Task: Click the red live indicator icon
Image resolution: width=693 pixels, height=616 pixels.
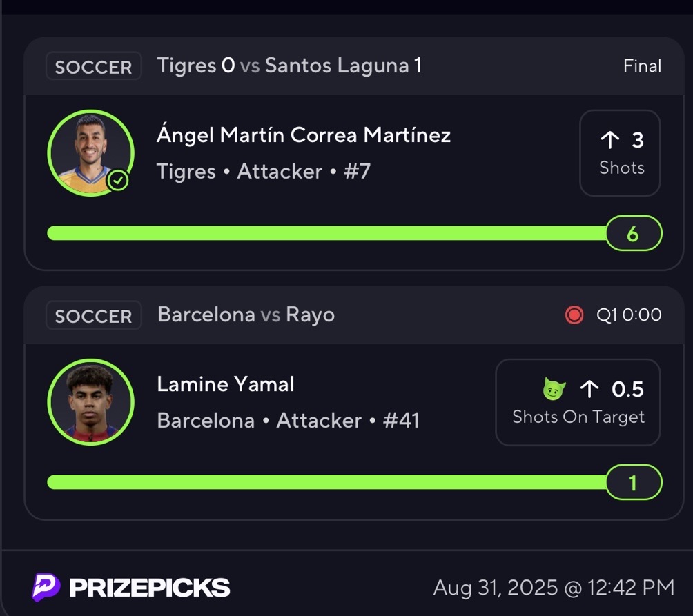Action: (x=574, y=315)
